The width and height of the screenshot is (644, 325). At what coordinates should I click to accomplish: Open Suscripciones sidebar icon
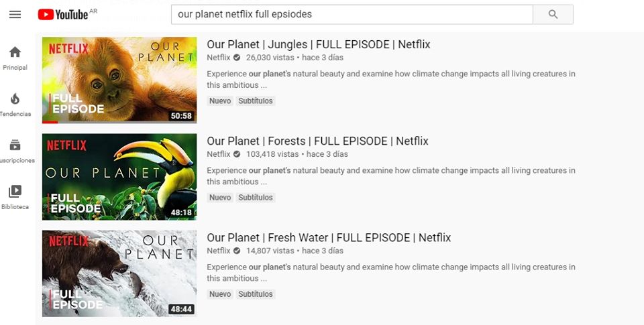click(x=15, y=145)
